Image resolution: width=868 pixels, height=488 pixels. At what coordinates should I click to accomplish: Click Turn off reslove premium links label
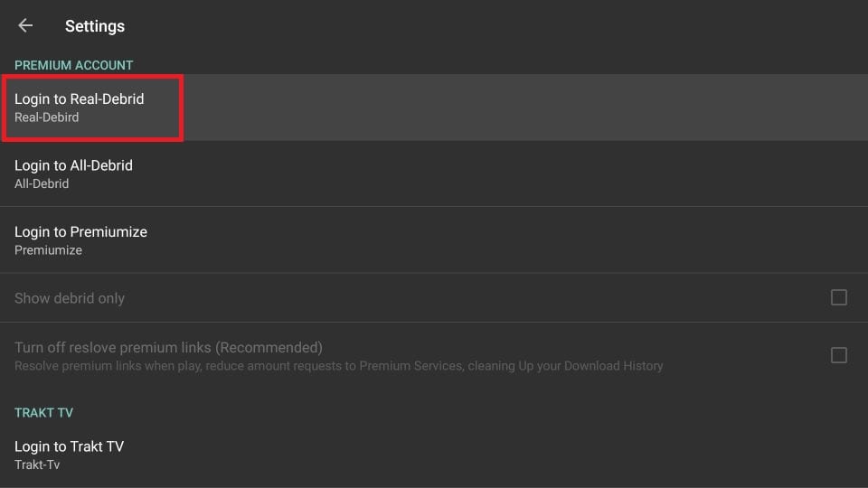(x=168, y=347)
